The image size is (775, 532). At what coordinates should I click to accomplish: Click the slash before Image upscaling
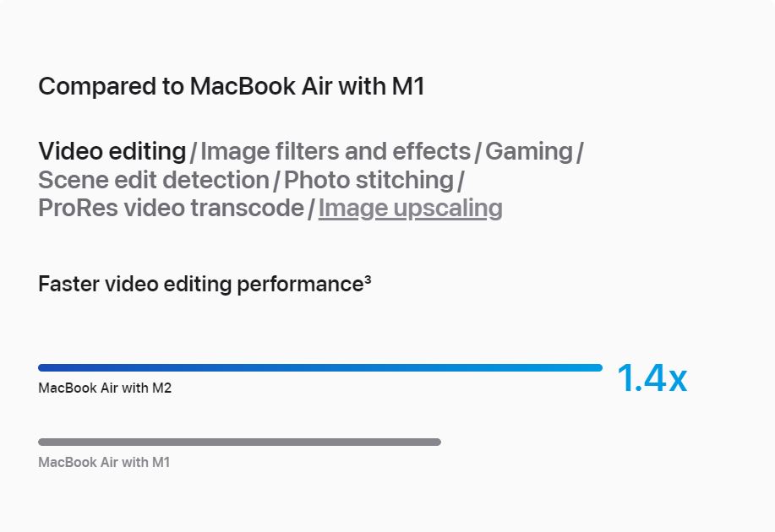[311, 209]
